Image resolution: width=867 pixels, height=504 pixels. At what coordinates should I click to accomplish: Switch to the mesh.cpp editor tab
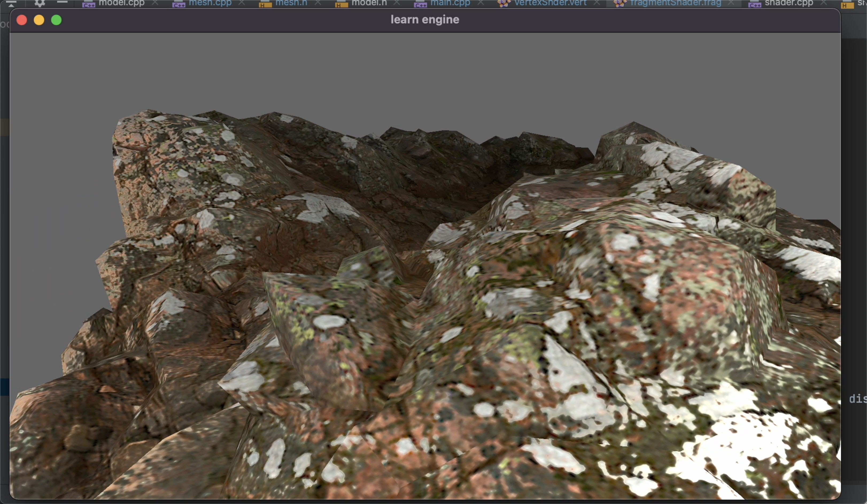point(210,3)
